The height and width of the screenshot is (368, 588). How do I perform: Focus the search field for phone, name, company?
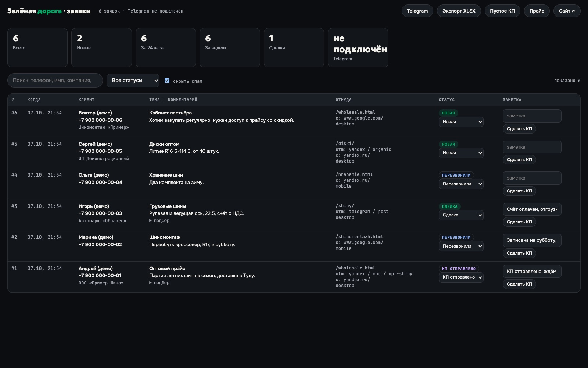click(x=55, y=81)
